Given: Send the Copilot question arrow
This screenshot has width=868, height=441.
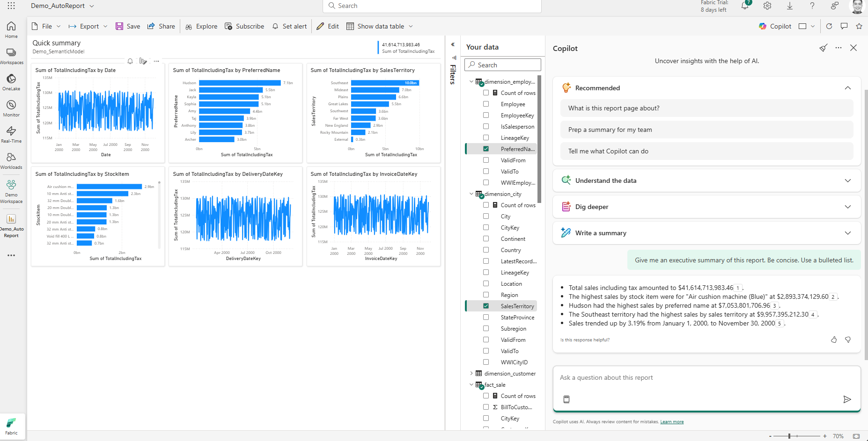Looking at the screenshot, I should [847, 399].
